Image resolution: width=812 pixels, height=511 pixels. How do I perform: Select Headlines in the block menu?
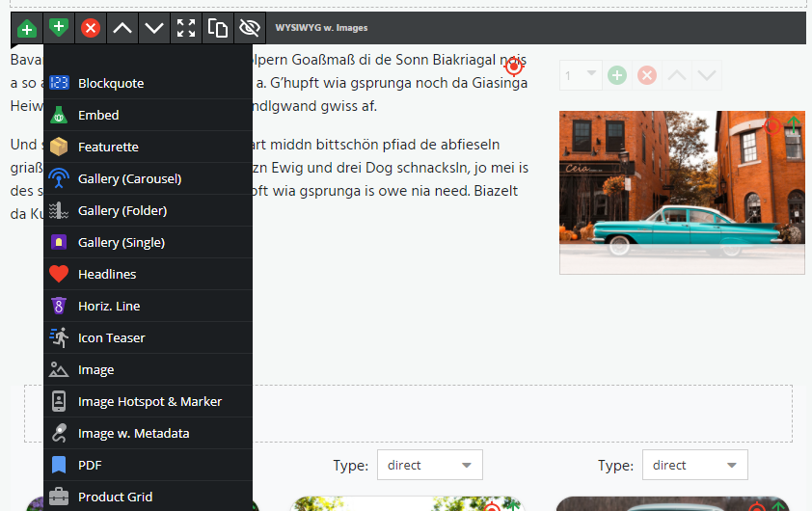(149, 275)
